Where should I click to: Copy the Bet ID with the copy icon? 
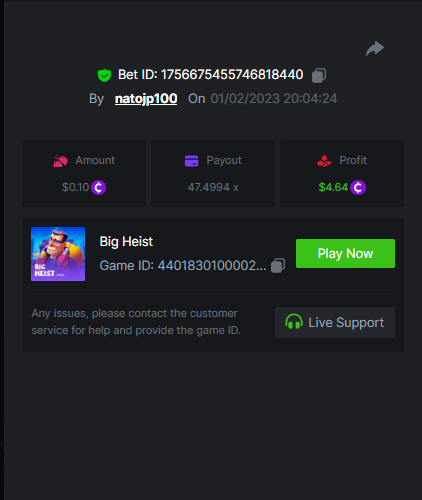319,75
